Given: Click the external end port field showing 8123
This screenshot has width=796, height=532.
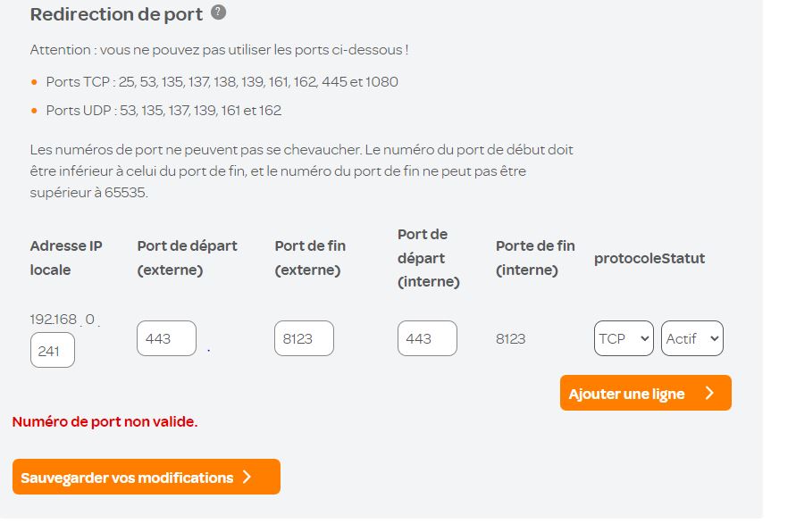Looking at the screenshot, I should (x=304, y=338).
